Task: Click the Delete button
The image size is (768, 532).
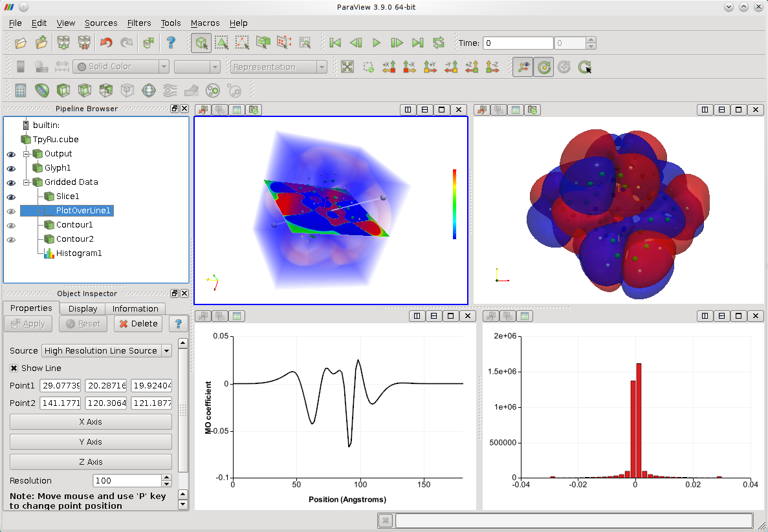Action: coord(138,324)
